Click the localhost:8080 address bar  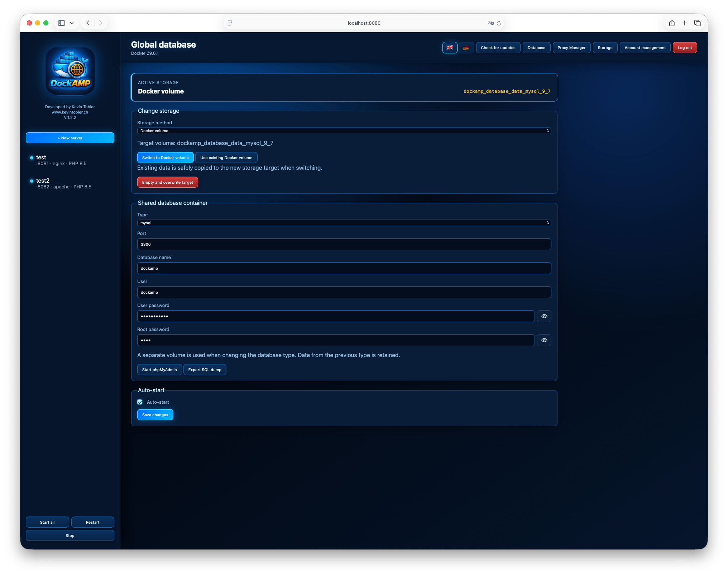click(364, 23)
